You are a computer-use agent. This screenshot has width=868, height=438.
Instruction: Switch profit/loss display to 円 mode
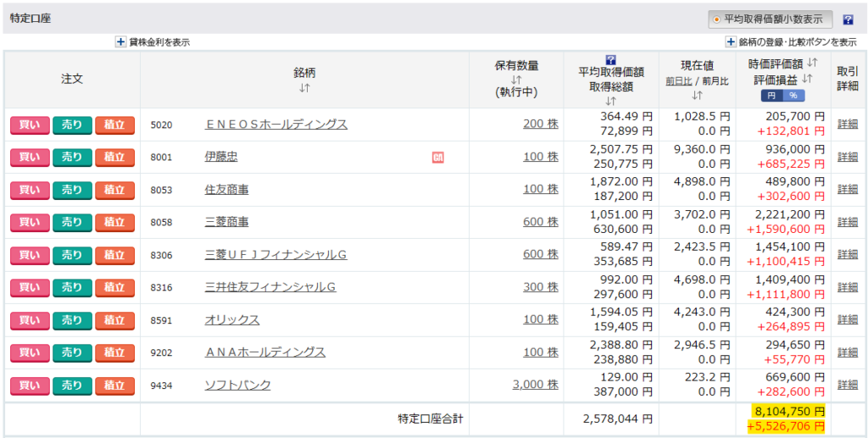click(x=772, y=96)
